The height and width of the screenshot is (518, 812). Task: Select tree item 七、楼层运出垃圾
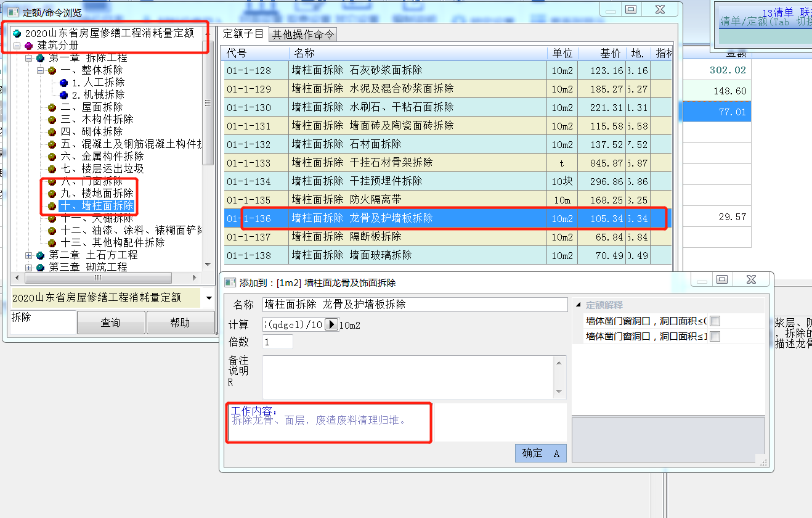(x=102, y=168)
